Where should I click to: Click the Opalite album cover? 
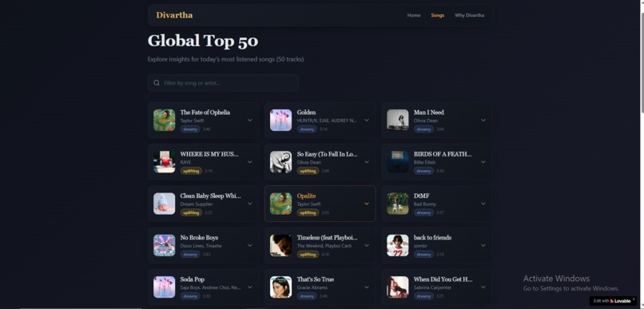pos(281,204)
